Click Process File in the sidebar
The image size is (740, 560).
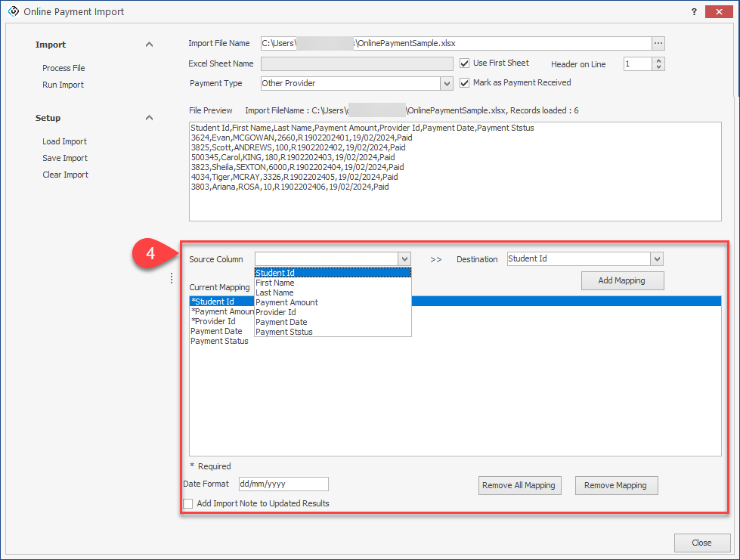[x=63, y=68]
